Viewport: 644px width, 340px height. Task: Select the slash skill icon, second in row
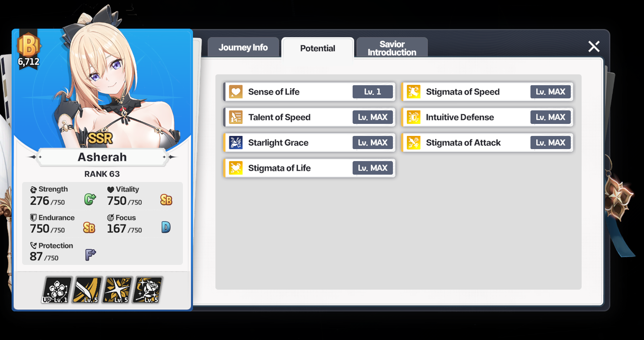[88, 290]
